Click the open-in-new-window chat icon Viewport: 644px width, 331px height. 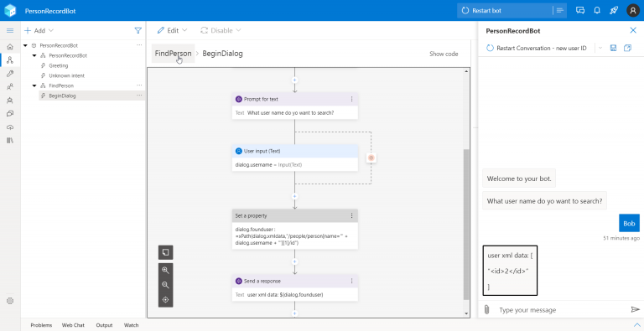(x=627, y=48)
